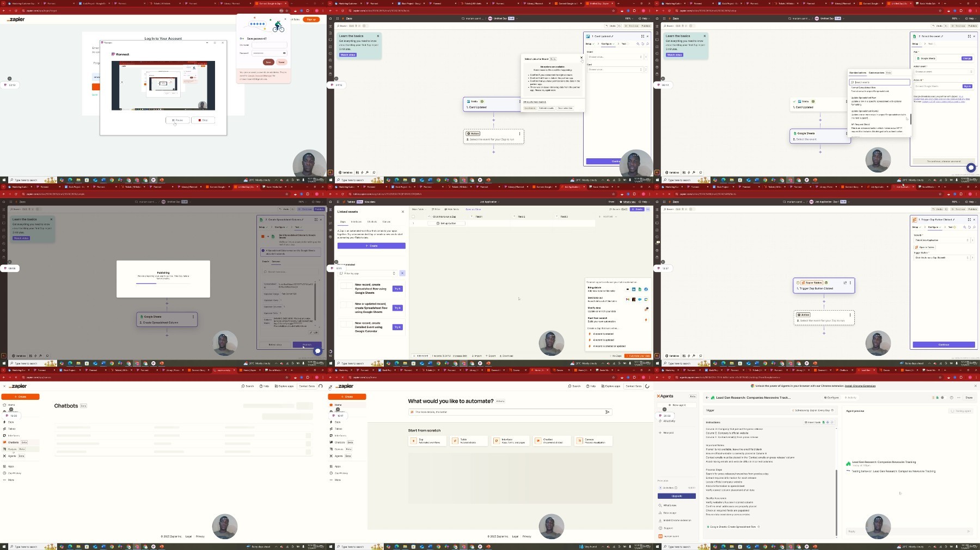The width and height of the screenshot is (980, 550).
Task: Open the Filter by app dropdown
Action: [367, 273]
